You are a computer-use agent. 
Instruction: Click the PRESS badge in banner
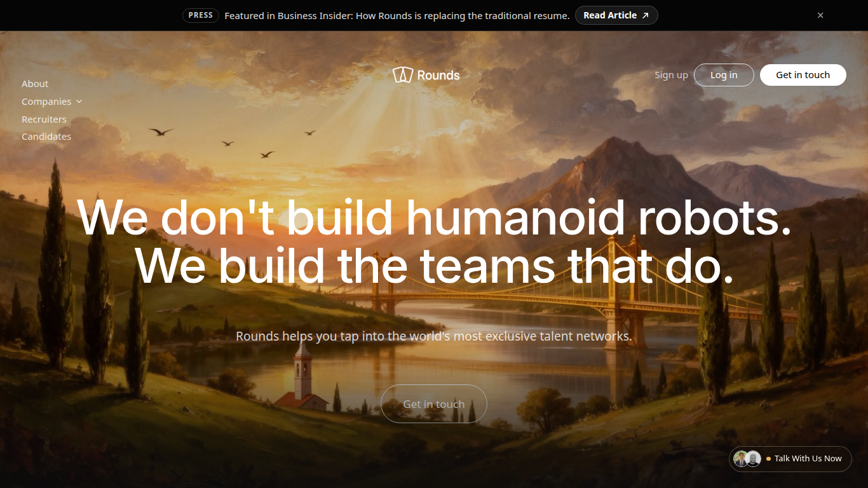pos(201,15)
